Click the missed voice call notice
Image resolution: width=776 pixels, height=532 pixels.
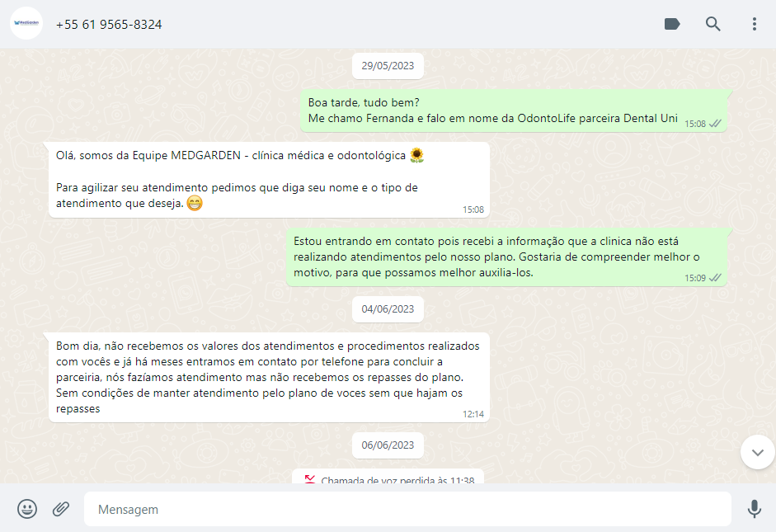coord(388,477)
